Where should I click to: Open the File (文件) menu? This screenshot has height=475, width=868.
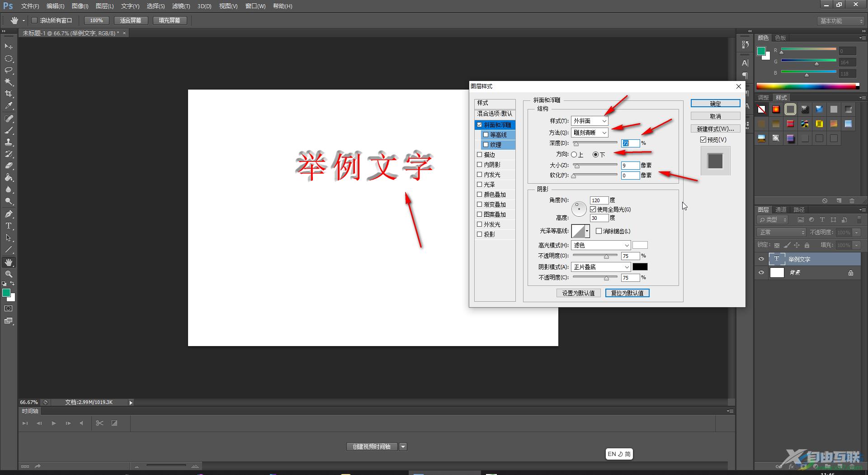30,6
